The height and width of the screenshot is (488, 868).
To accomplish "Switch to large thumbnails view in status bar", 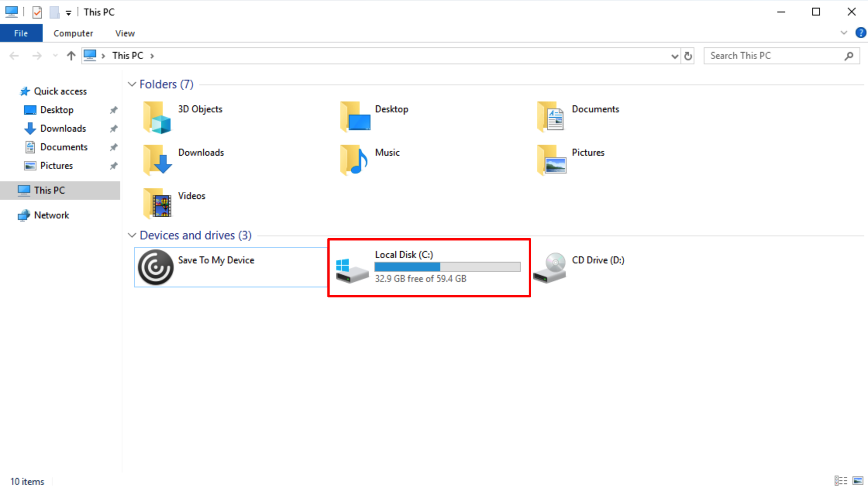I will (858, 481).
